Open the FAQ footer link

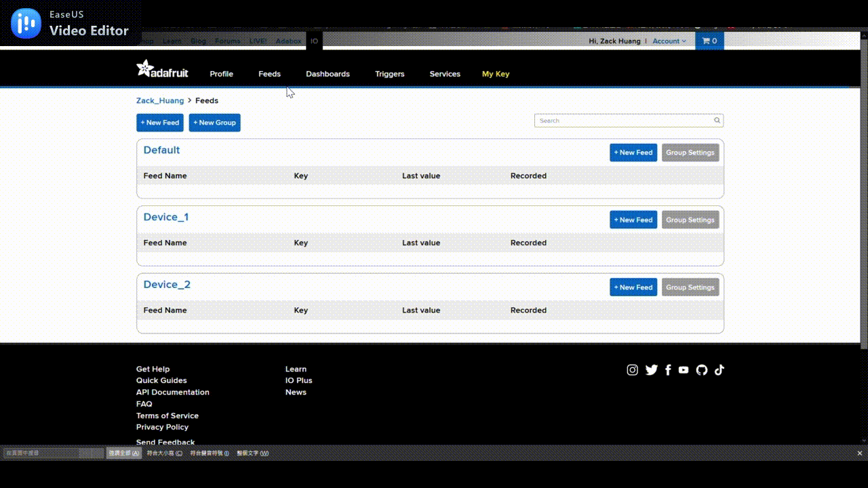(144, 404)
